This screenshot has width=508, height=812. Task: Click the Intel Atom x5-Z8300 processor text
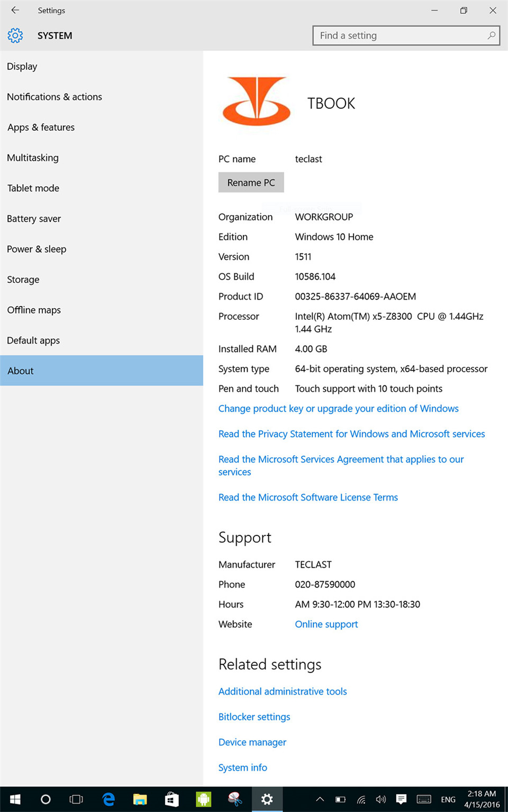click(x=389, y=322)
